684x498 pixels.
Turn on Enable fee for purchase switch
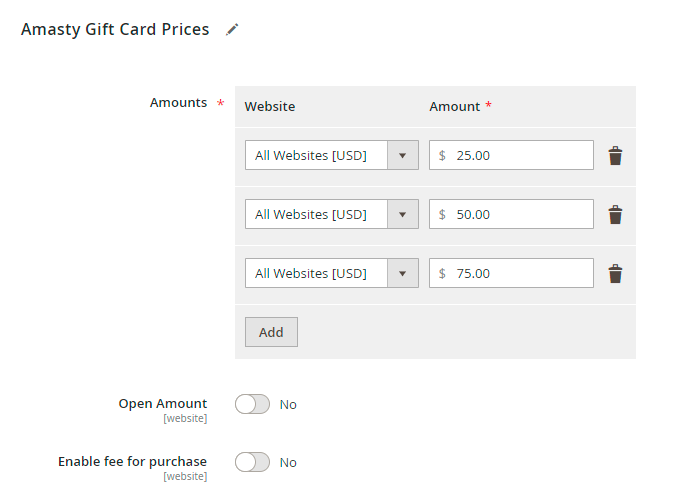click(252, 462)
